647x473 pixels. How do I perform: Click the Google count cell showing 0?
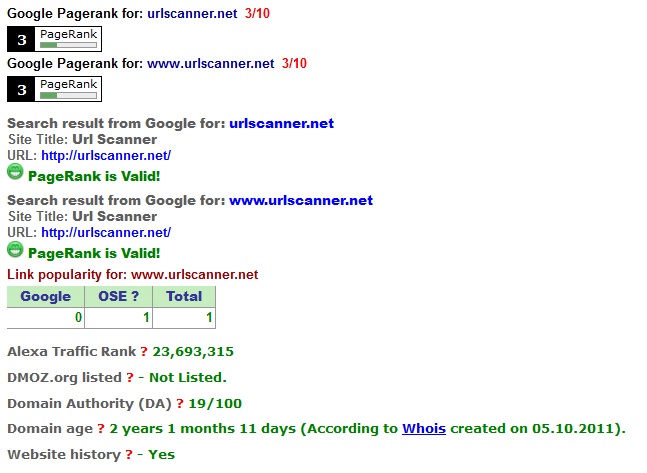point(46,318)
